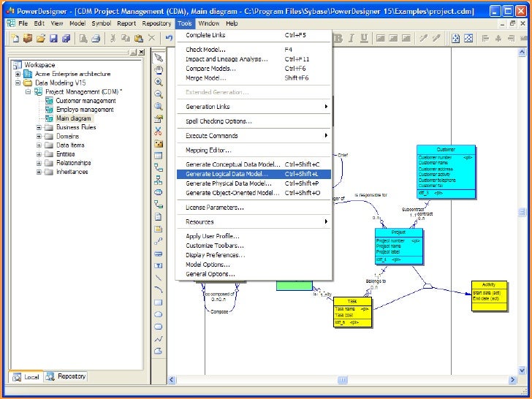Click the Save toolbar icon

(53, 38)
